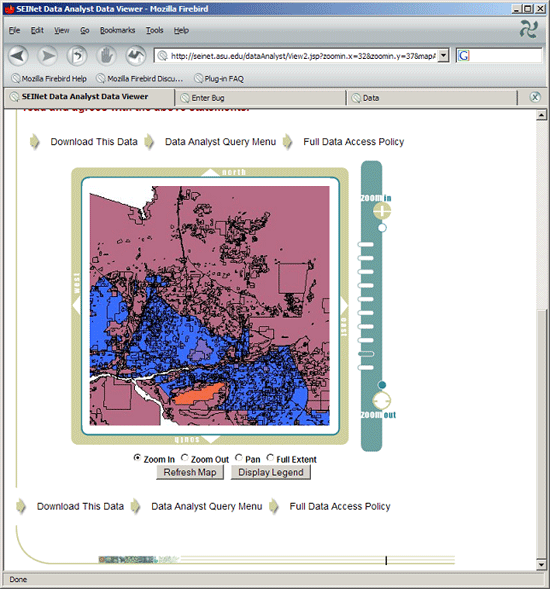Click the bottom zoom level bar on slider

[x=366, y=367]
